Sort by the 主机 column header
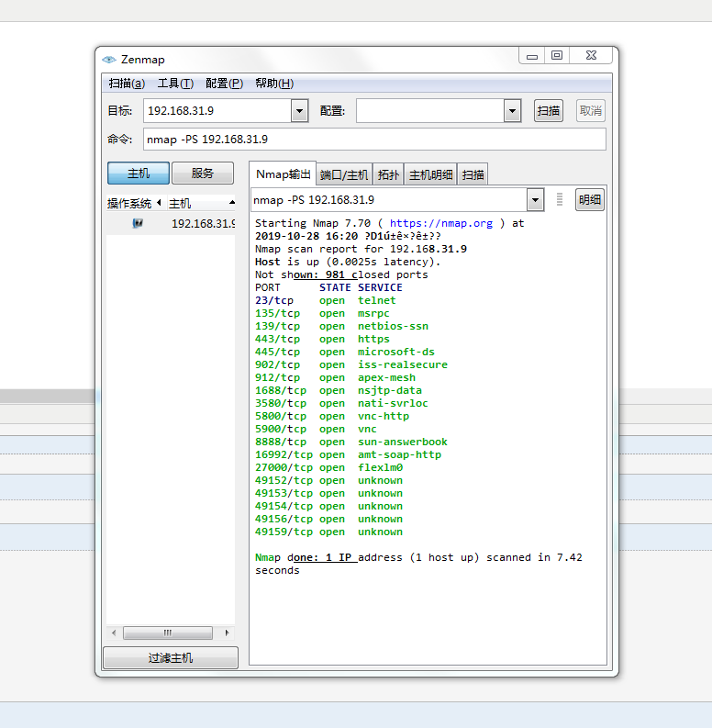Image resolution: width=712 pixels, height=728 pixels. [201, 204]
